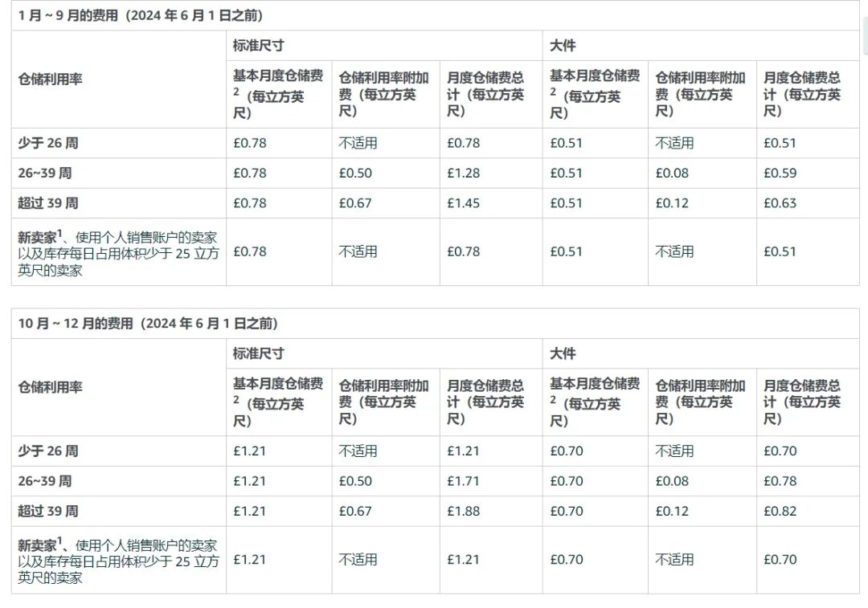Click £0.12 surcharge in 1月~9月 超过 39 周 row
The height and width of the screenshot is (608, 868).
point(672,203)
